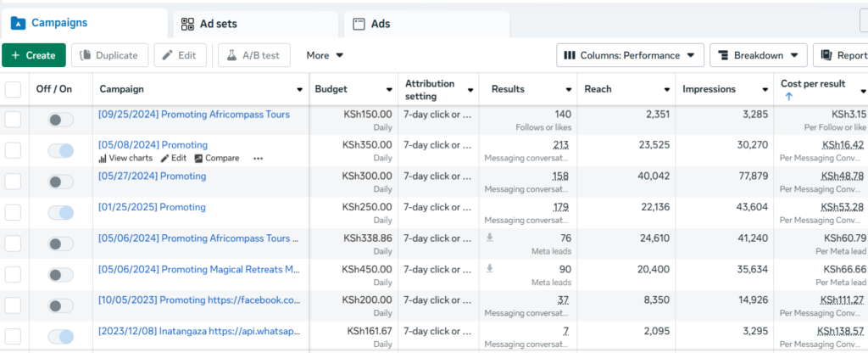
Task: Open the Columns: Performance dropdown
Action: click(x=630, y=55)
